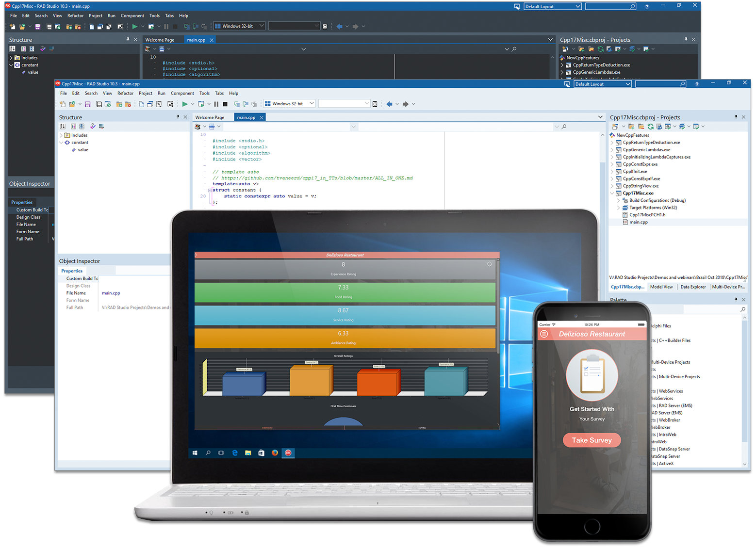Open a file in front window toolbar
The image size is (756, 548).
point(72,104)
